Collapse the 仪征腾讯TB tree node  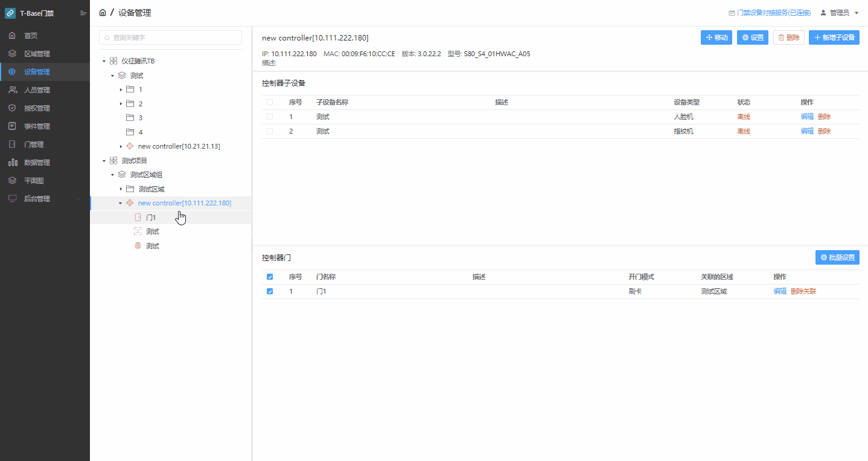pyautogui.click(x=104, y=61)
